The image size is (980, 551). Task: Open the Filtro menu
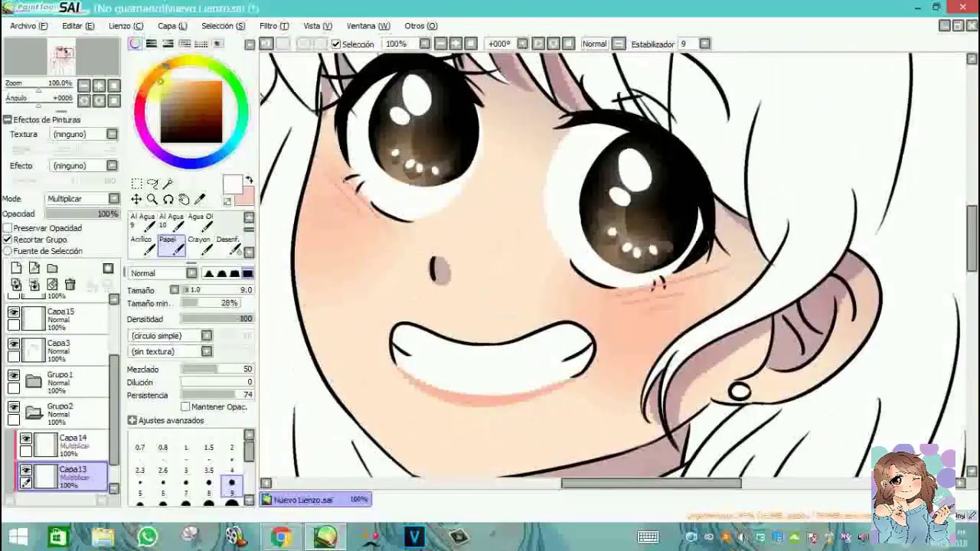(274, 26)
